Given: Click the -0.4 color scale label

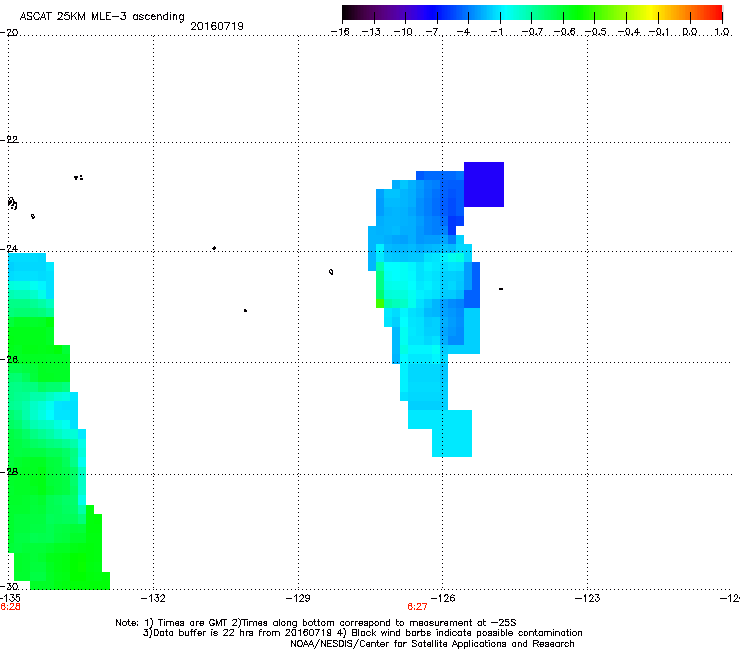Looking at the screenshot, I should (x=629, y=32).
